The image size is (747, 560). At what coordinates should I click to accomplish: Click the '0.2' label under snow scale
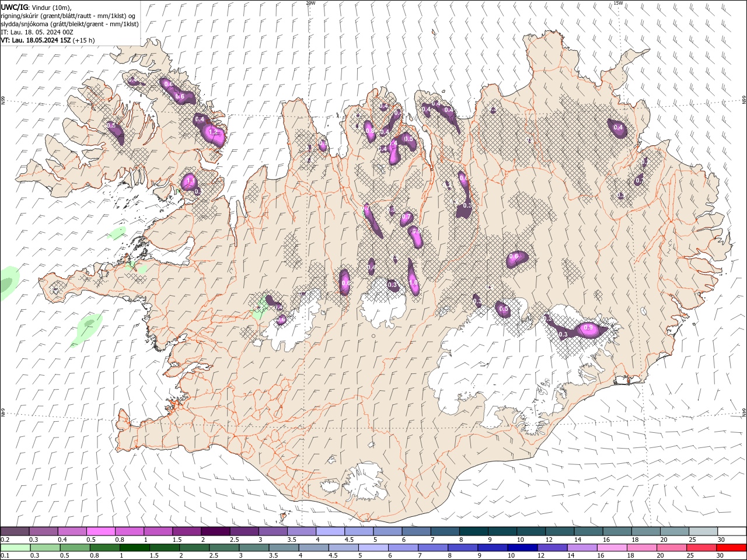(5, 540)
